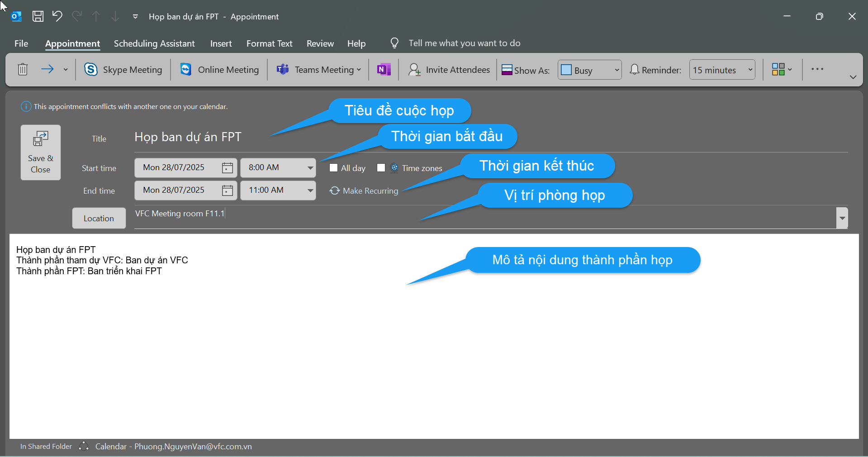This screenshot has width=868, height=457.
Task: Expand the start time 8:00 AM dropdown
Action: [310, 168]
